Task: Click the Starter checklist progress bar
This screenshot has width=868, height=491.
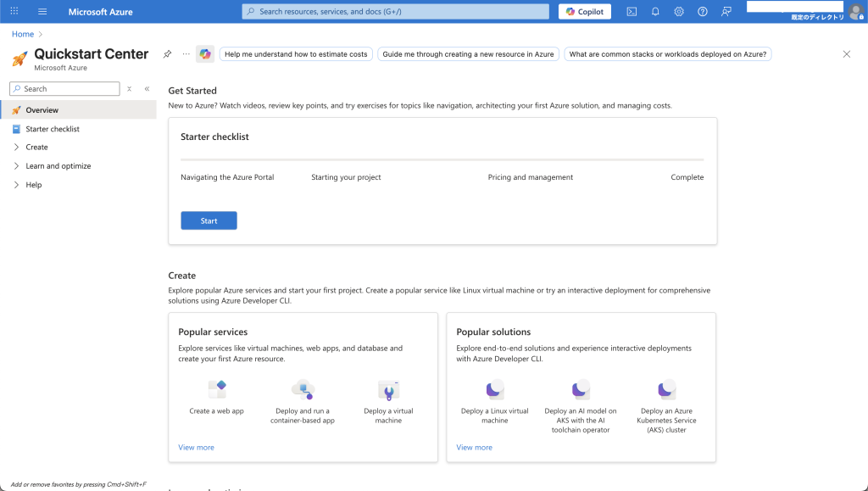Action: (442, 159)
